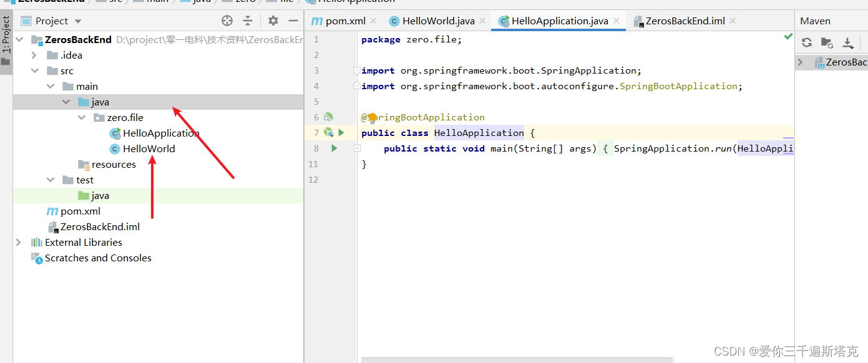Click HelloApplication class name on line 7
This screenshot has height=363, width=868.
click(479, 133)
